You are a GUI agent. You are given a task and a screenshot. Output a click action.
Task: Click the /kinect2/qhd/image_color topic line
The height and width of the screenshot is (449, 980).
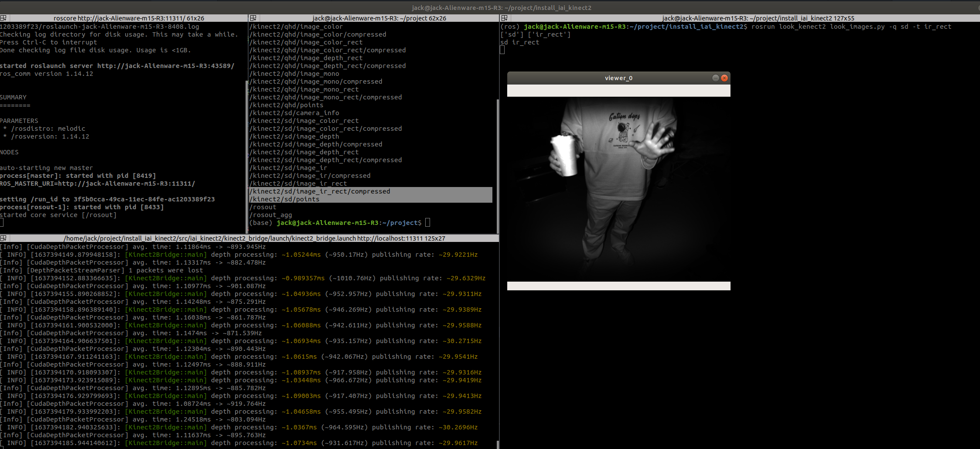pyautogui.click(x=296, y=27)
